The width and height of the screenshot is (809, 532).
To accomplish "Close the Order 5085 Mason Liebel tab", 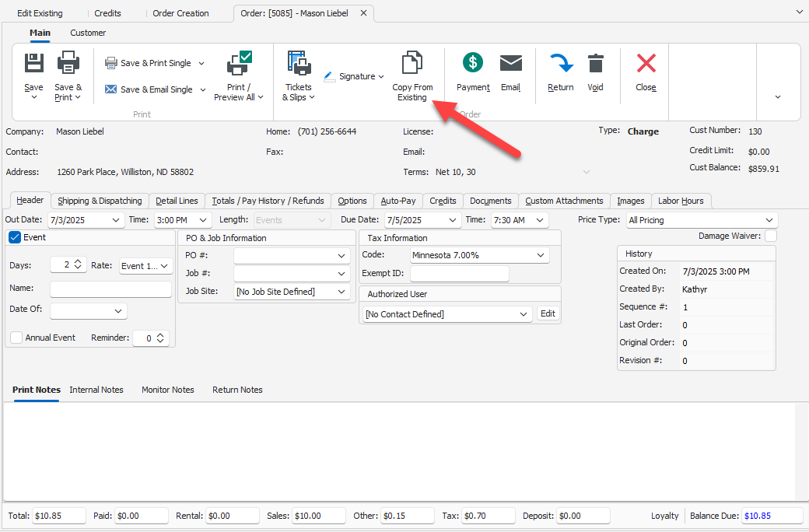I will coord(364,13).
